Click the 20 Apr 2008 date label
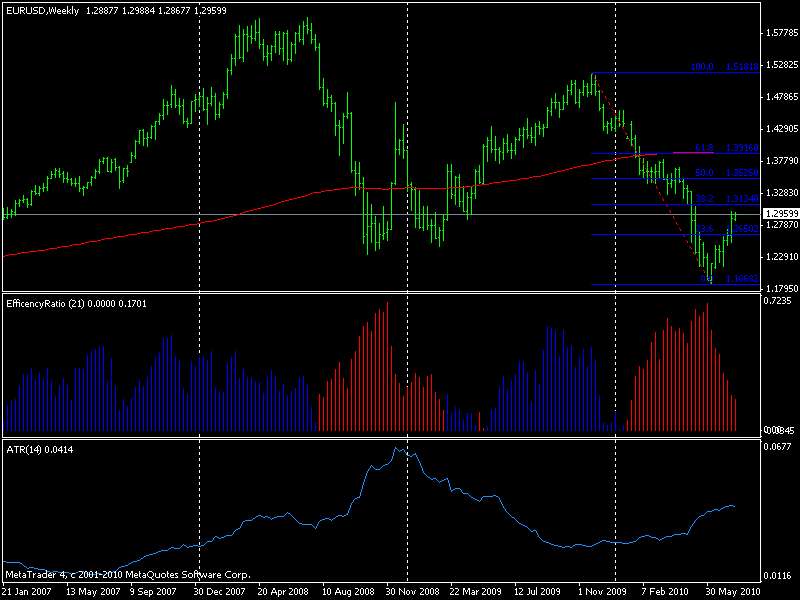Viewport: 800px width, 600px height. pos(284,591)
